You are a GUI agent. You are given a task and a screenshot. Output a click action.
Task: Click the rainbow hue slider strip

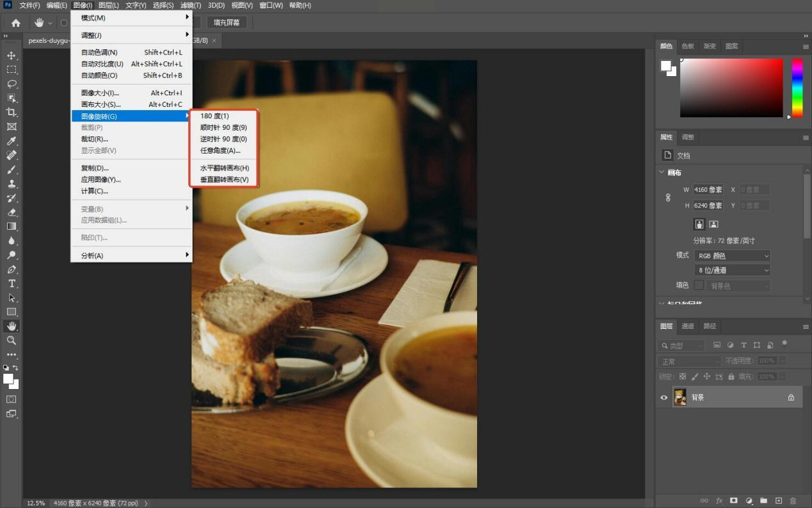pyautogui.click(x=797, y=88)
